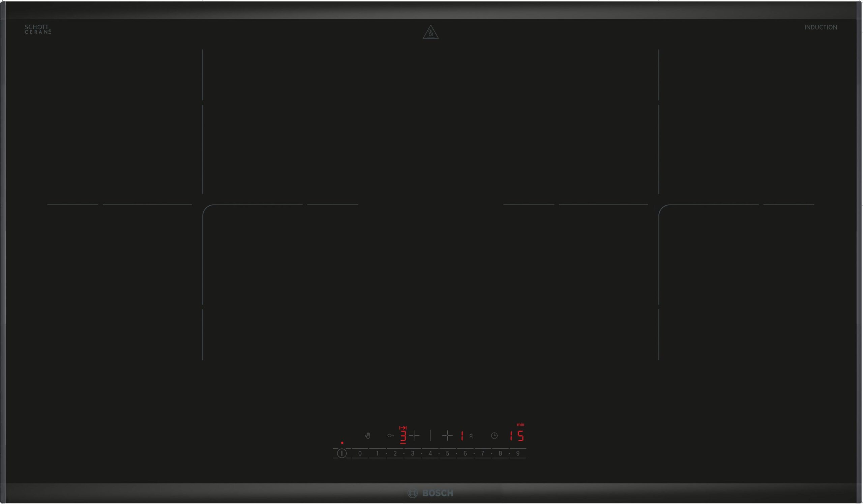Select the left cooking zone cross symbol

tap(414, 436)
